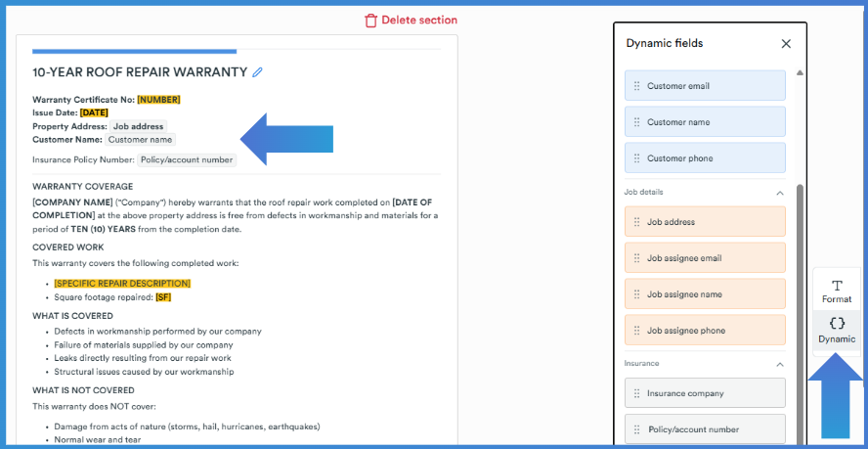The width and height of the screenshot is (868, 449).
Task: Collapse the Job details section
Action: [779, 193]
